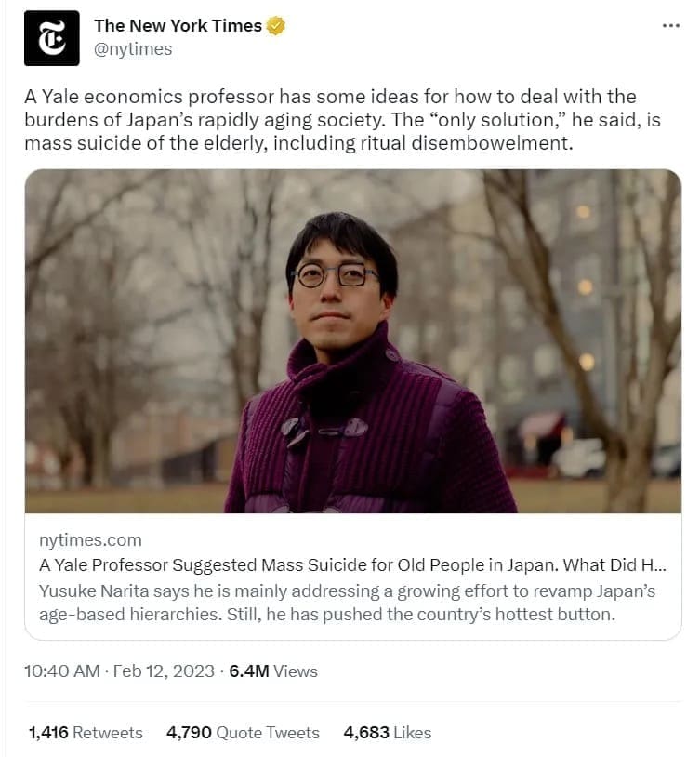
Task: Open the @nytimes handle link
Action: pos(133,49)
